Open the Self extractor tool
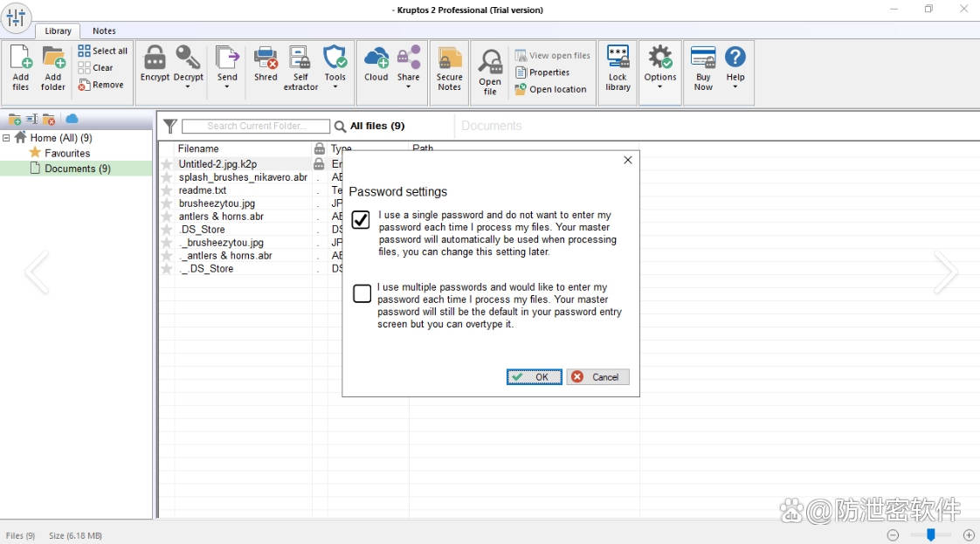 300,68
